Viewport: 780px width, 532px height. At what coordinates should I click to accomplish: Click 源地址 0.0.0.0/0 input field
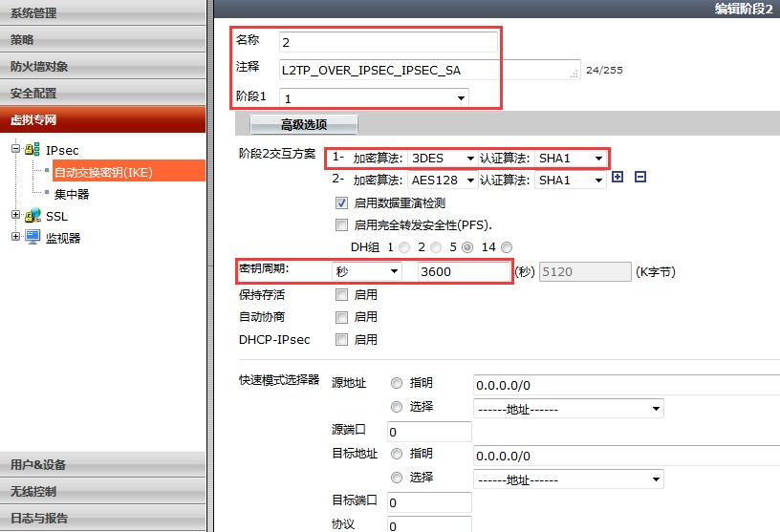click(626, 385)
